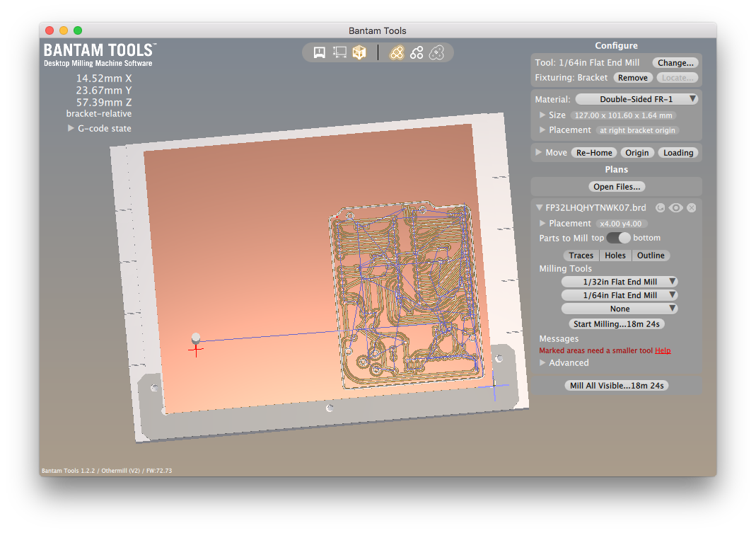Activate the 3D cube view icon
The image size is (756, 533).
point(359,52)
